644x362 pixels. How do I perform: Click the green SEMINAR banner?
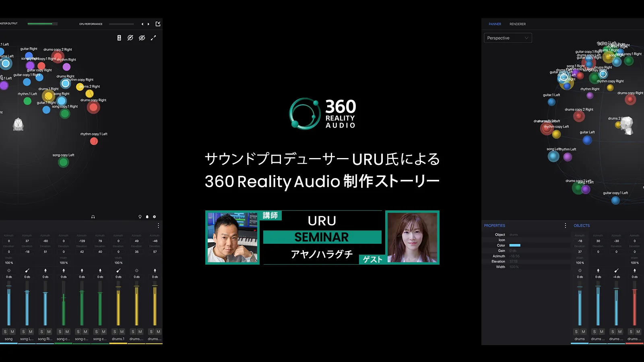[322, 237]
